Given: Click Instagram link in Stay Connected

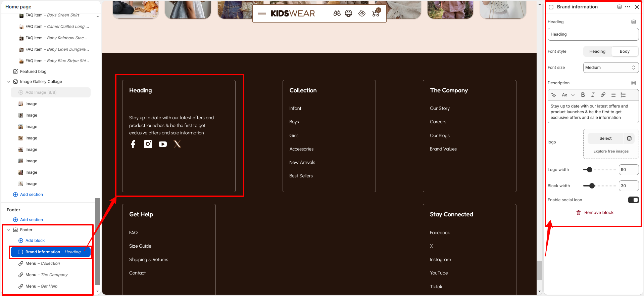Looking at the screenshot, I should pyautogui.click(x=440, y=259).
